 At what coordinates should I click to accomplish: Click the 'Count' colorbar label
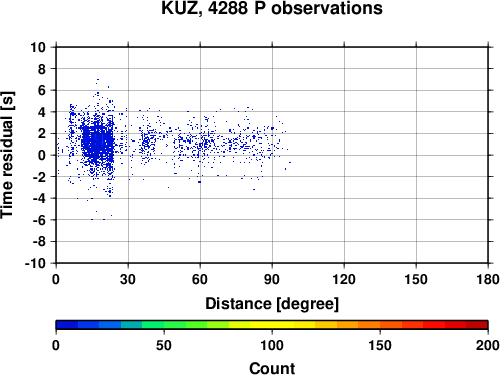point(272,369)
